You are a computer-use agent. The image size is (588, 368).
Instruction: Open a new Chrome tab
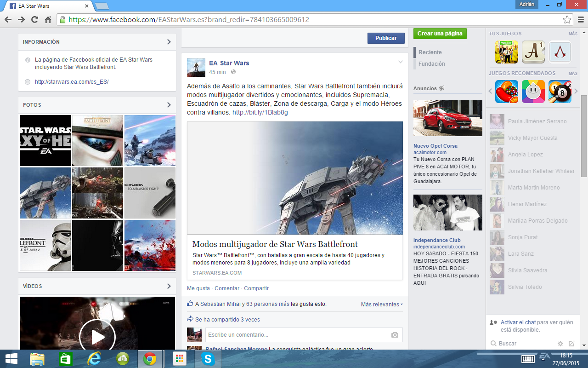coord(102,6)
